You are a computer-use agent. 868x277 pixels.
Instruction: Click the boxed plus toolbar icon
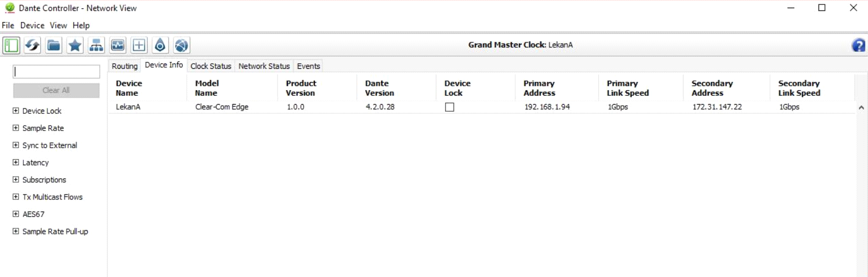click(139, 45)
